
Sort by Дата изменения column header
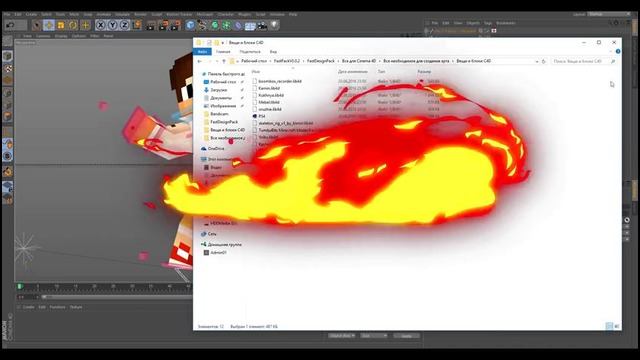[x=352, y=71]
